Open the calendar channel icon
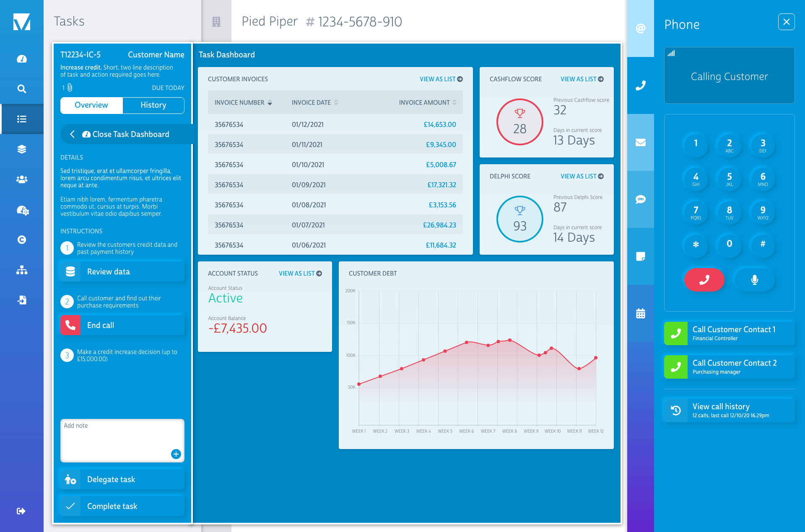This screenshot has height=532, width=805. pyautogui.click(x=640, y=313)
